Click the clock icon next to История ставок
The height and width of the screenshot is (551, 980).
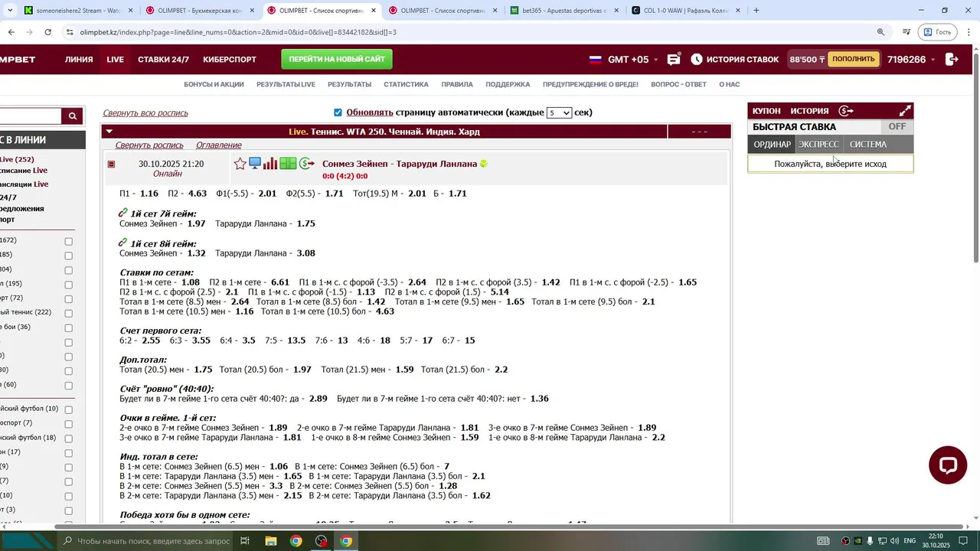[696, 59]
